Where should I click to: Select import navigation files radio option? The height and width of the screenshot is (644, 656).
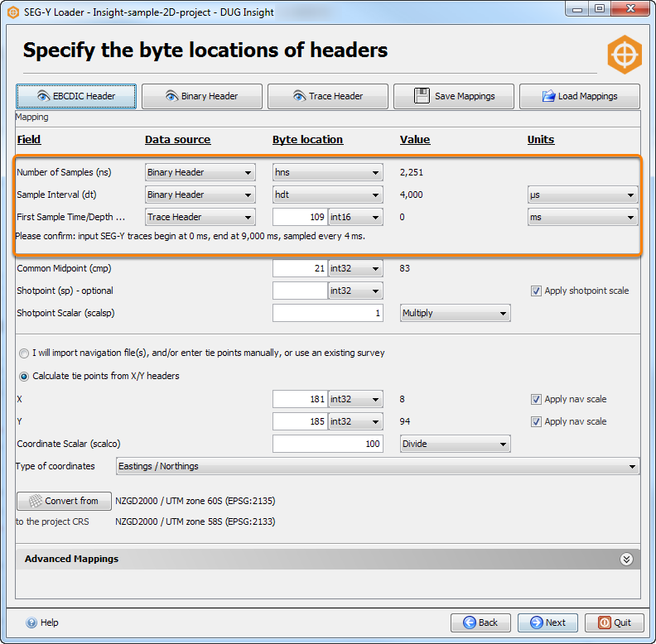(24, 353)
